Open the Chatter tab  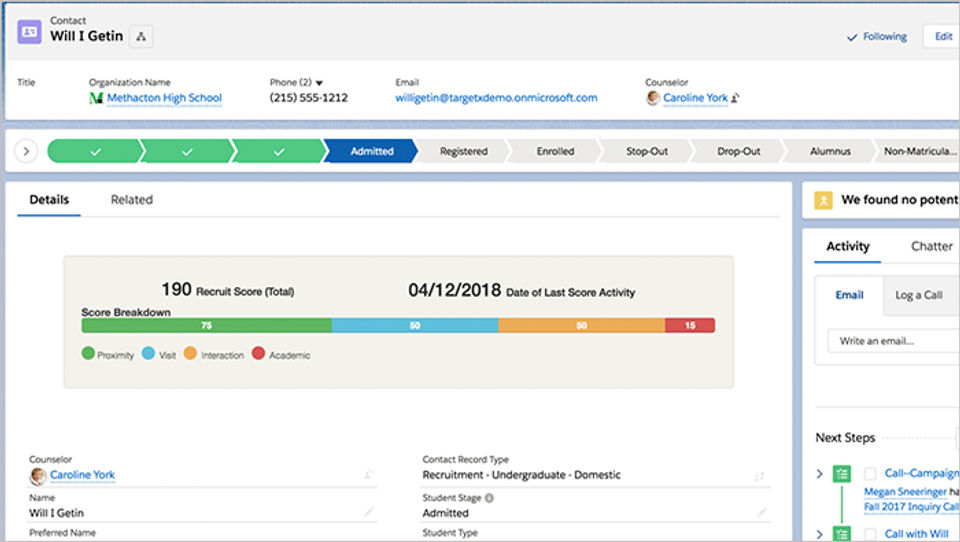click(931, 246)
